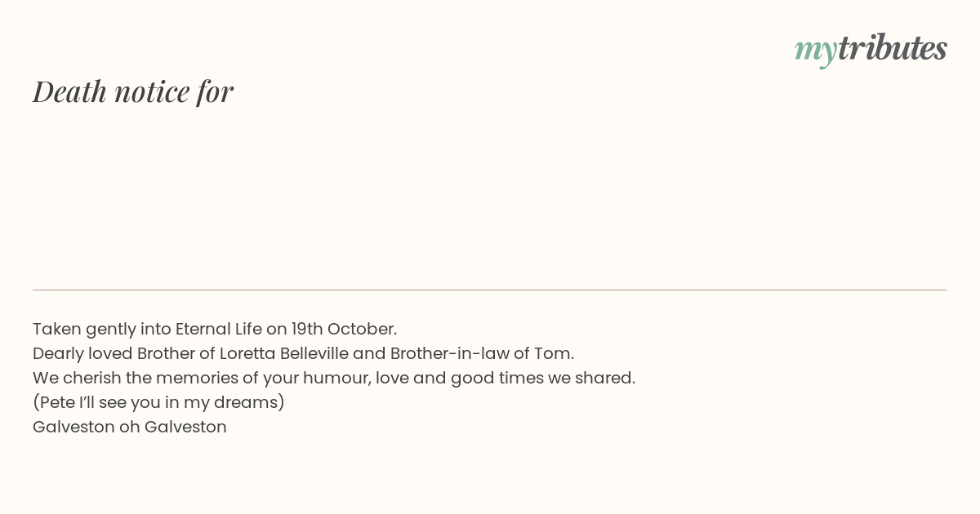The image size is (980, 514).
Task: Click the green "my" part of logo
Action: pyautogui.click(x=816, y=51)
